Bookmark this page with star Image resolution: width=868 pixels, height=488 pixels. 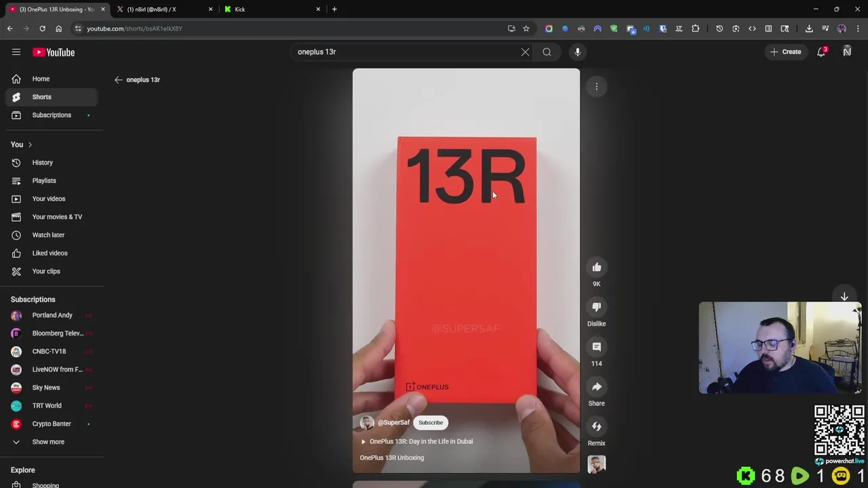526,28
